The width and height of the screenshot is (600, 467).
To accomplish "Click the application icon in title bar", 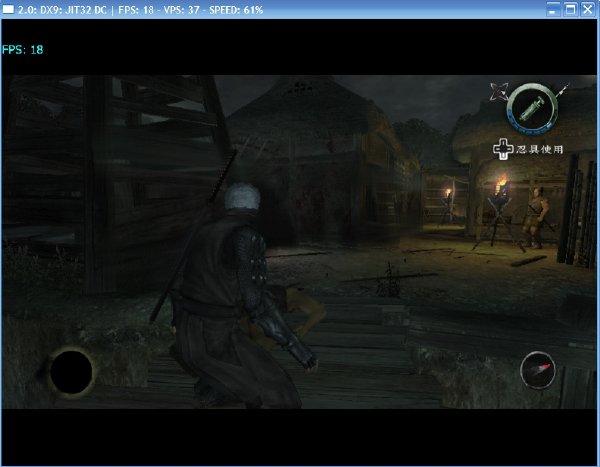I will pyautogui.click(x=8, y=9).
